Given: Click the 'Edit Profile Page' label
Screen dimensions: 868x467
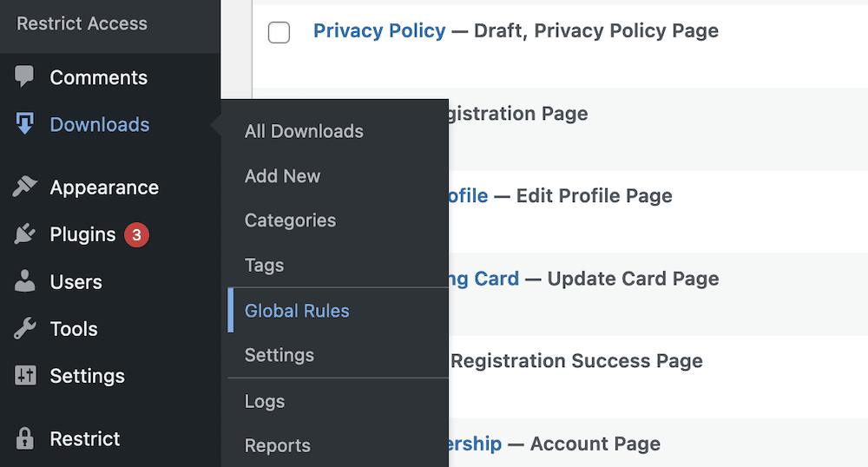Looking at the screenshot, I should [594, 196].
